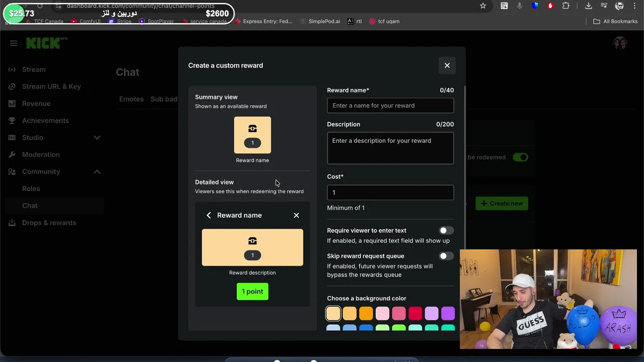Image resolution: width=644 pixels, height=362 pixels.
Task: Choose the selected pale peach color swatch
Action: coord(333,314)
